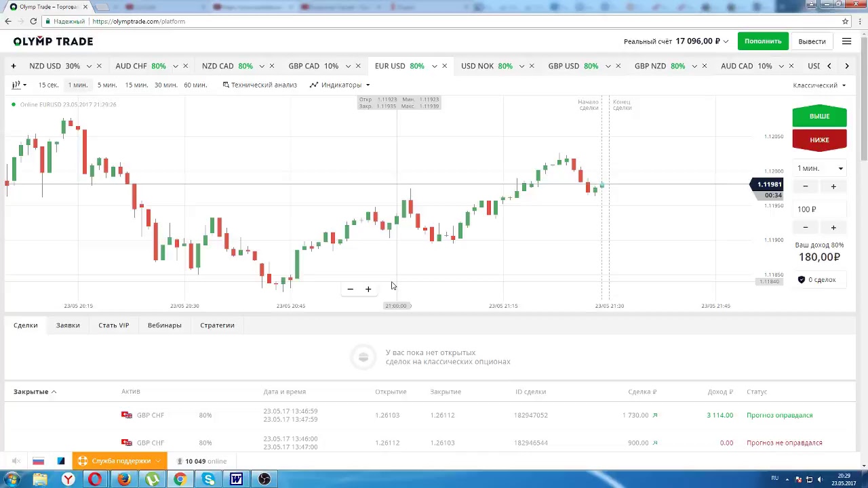The image size is (868, 488).
Task: Open the Классический option type dropdown
Action: click(x=819, y=85)
